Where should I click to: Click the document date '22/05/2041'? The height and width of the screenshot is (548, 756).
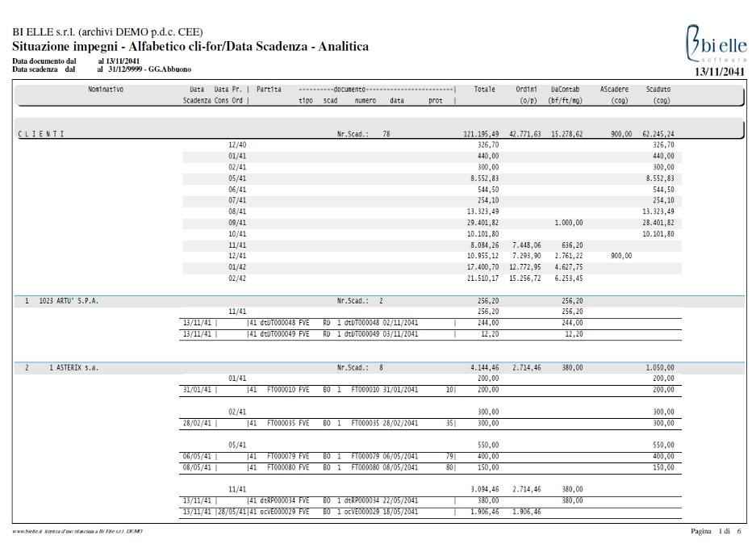click(401, 500)
